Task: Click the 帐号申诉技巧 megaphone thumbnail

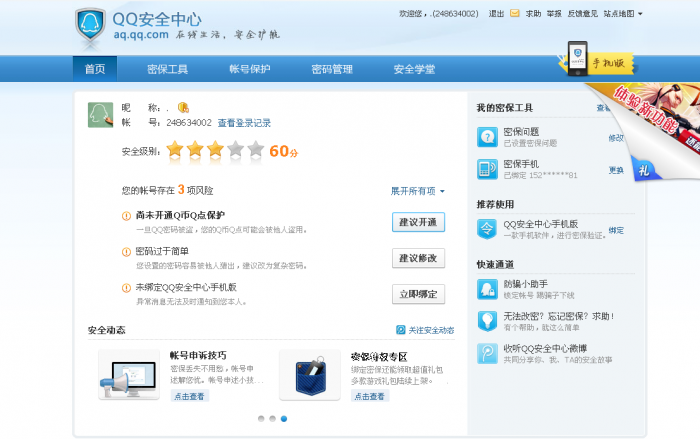Action: tap(129, 374)
